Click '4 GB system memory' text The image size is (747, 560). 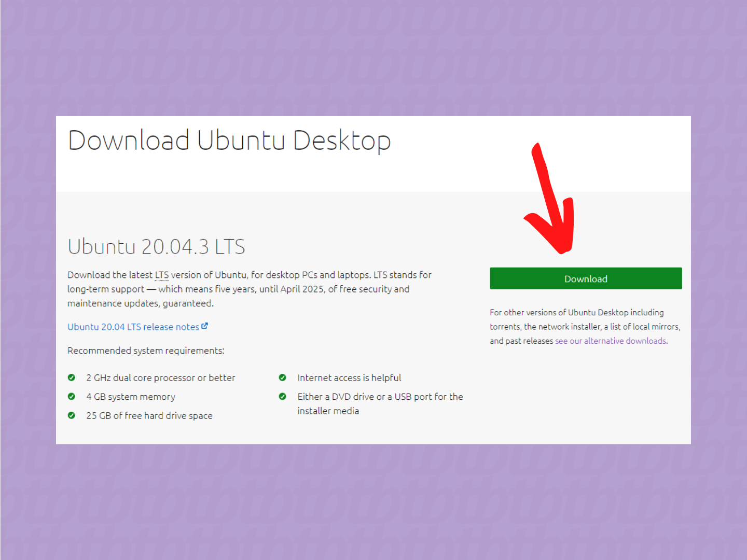coord(131,397)
